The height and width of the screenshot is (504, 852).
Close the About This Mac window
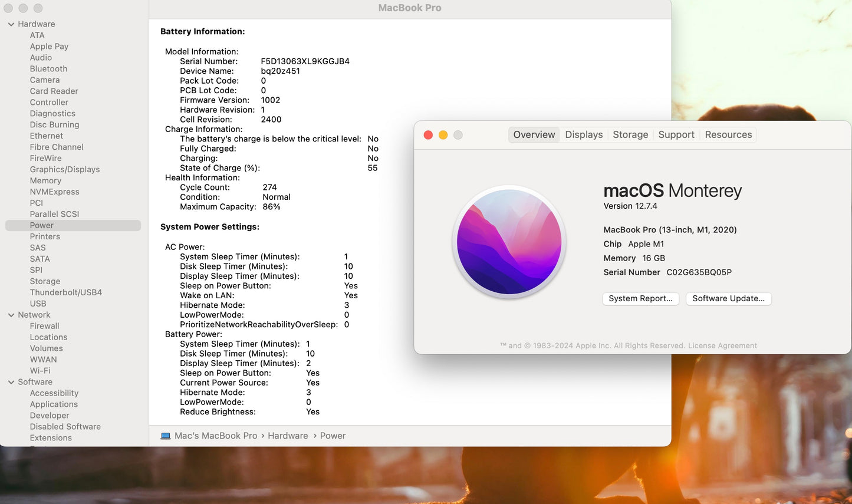click(428, 135)
